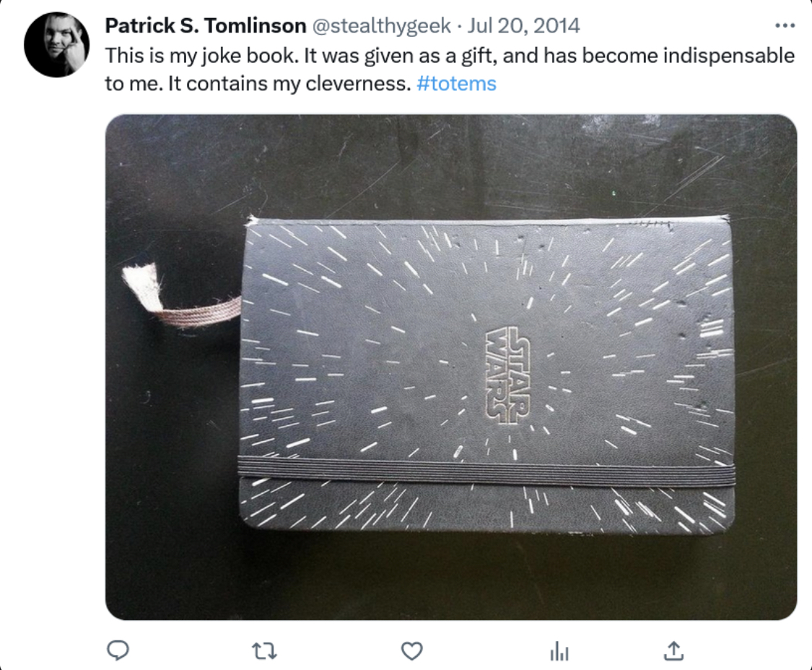Click the display name Patrick S. Tomlinson
The image size is (812, 670).
click(x=206, y=25)
